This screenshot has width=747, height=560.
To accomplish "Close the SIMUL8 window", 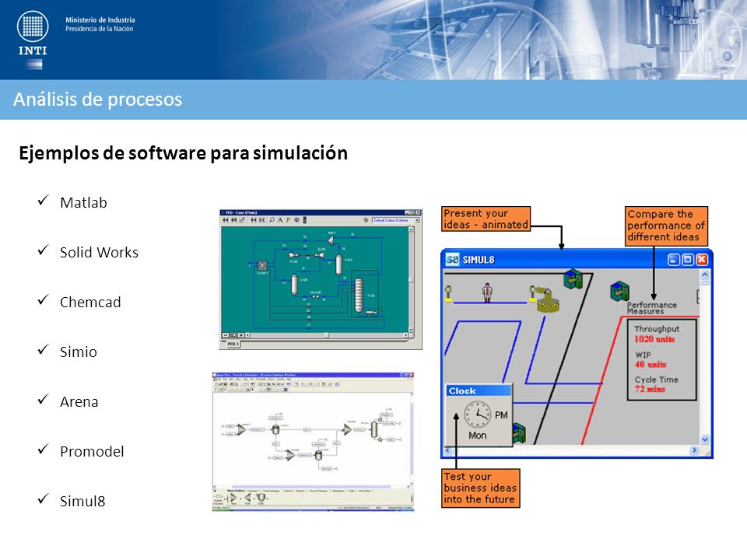I will (x=702, y=260).
